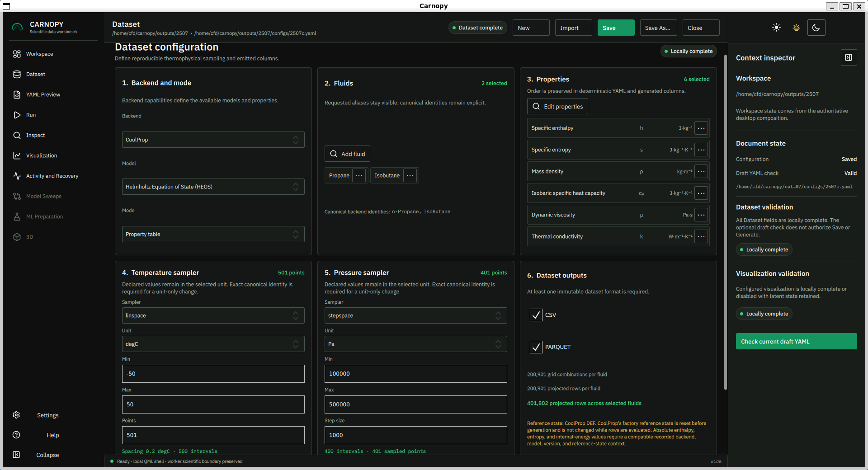Screen dimensions: 868x470
Task: Open options for Isobaric specific heat capacity
Action: pos(701,193)
